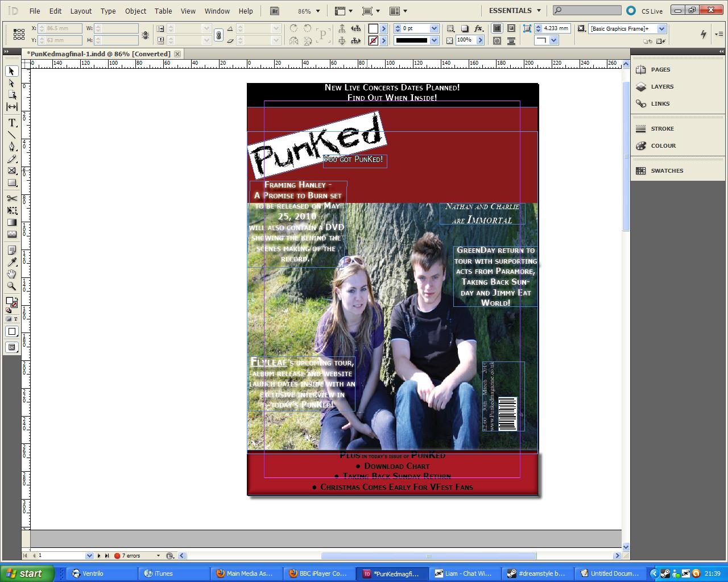Toggle formatting affects text button

15,319
